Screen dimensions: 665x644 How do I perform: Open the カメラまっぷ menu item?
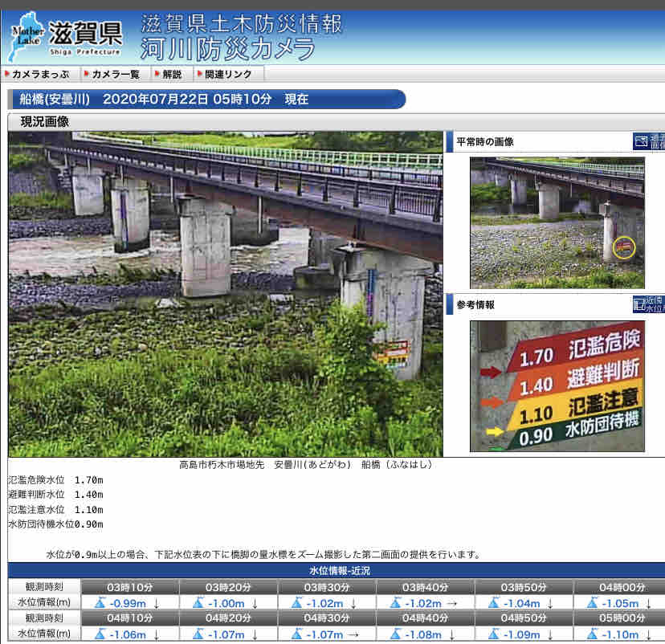point(40,74)
